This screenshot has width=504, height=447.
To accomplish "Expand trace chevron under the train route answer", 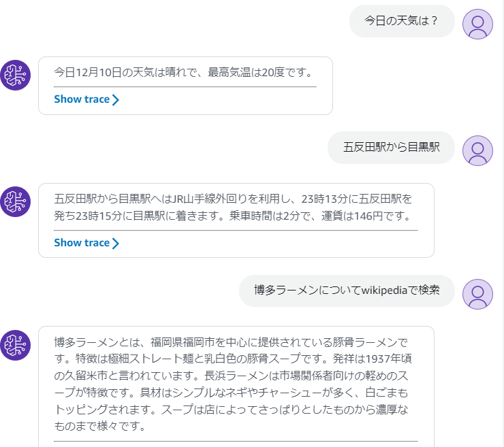I will click(116, 244).
